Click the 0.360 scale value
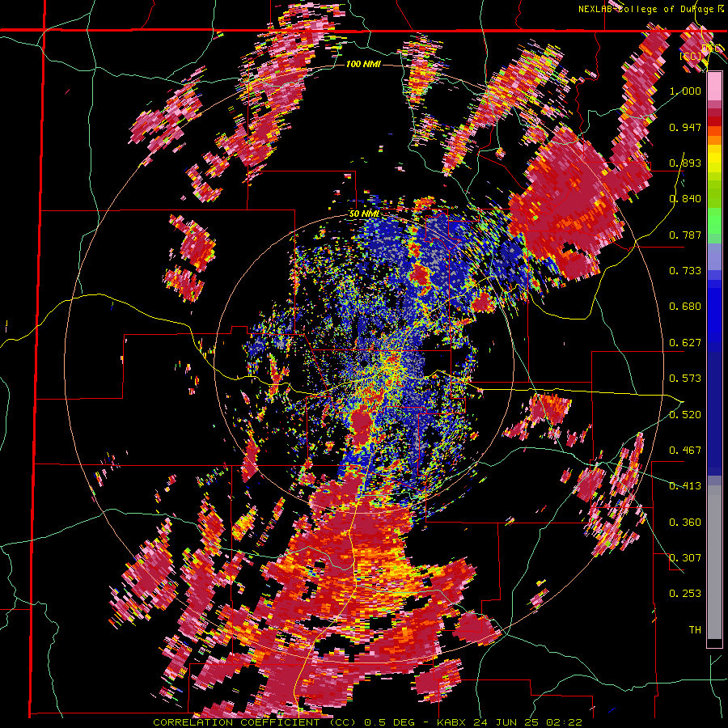This screenshot has width=728, height=728. point(685,523)
